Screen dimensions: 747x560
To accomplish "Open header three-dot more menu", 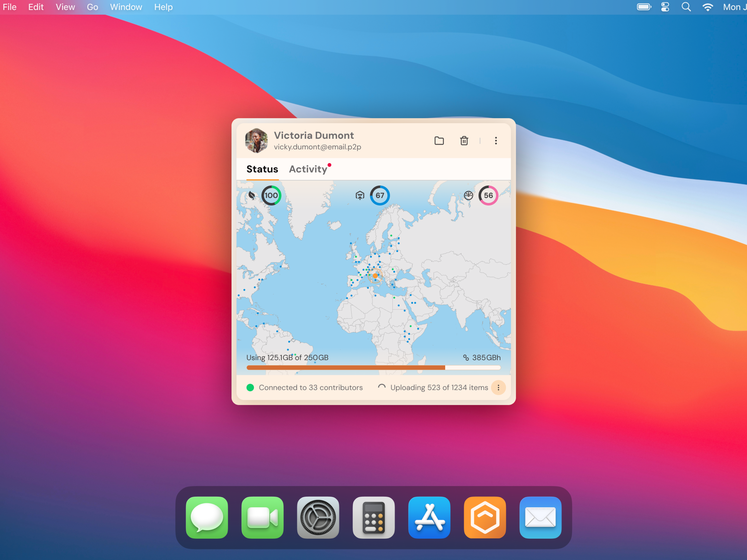I will coord(496,141).
